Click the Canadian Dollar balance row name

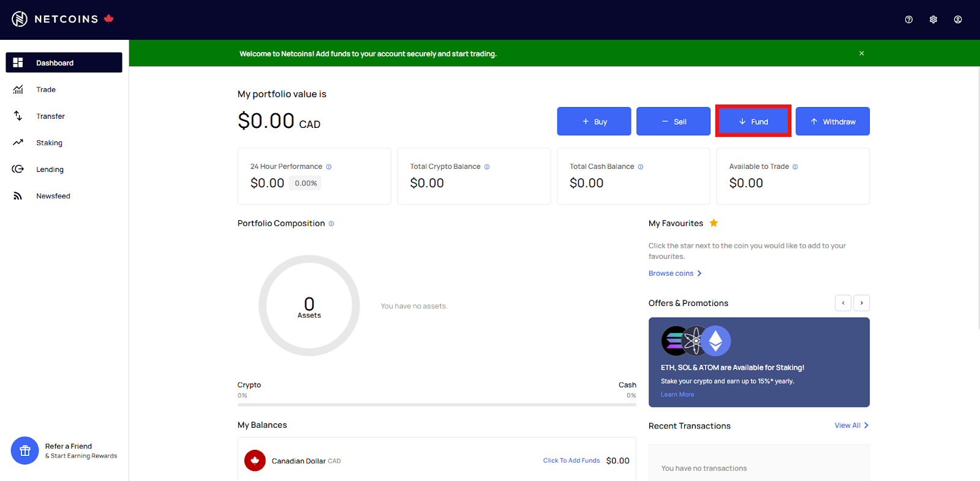[306, 461]
